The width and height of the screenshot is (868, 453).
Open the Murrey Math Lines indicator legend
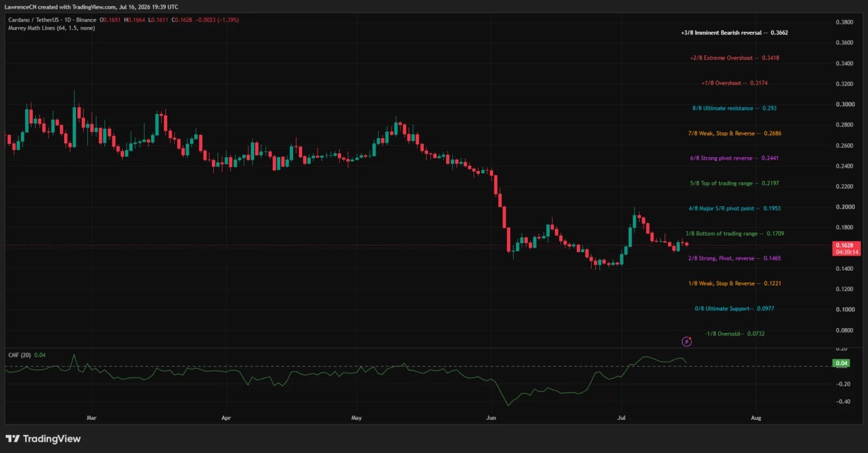(52, 28)
